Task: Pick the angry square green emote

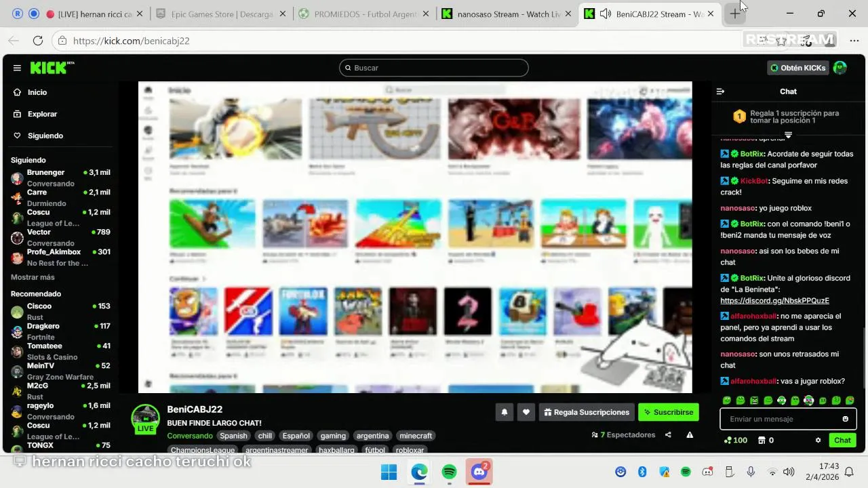Action: 754,401
